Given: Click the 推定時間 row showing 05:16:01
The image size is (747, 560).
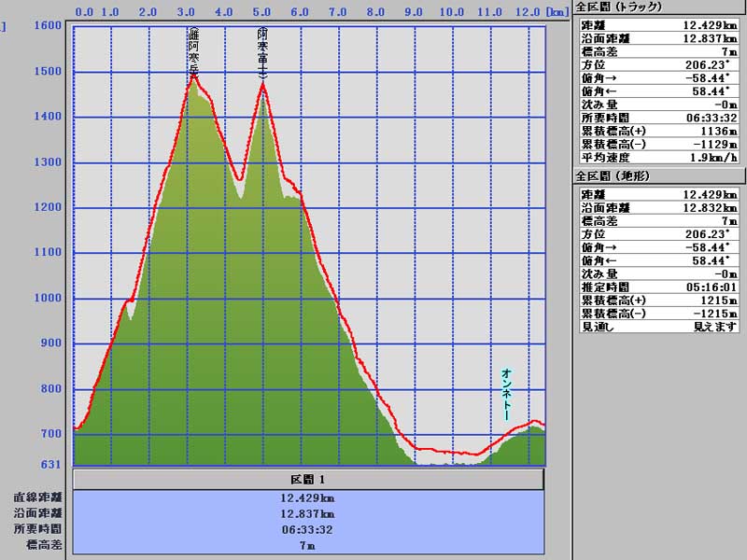Looking at the screenshot, I should [659, 287].
